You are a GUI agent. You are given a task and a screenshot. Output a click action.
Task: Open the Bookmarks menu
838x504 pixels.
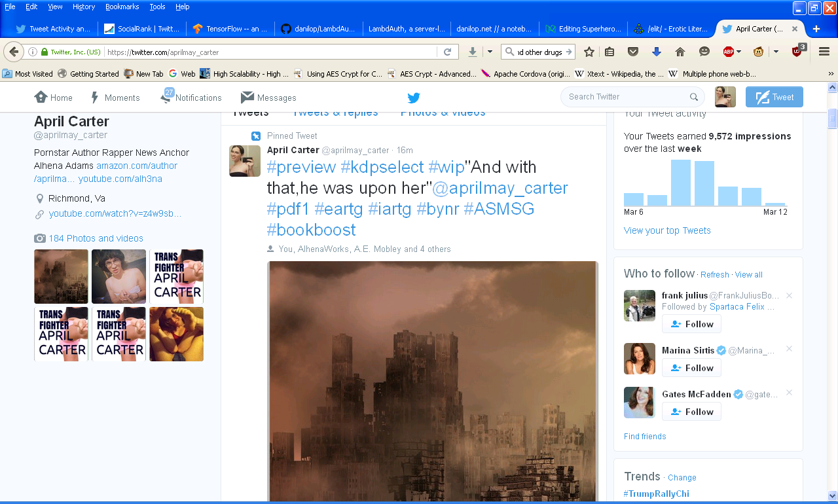pos(122,7)
